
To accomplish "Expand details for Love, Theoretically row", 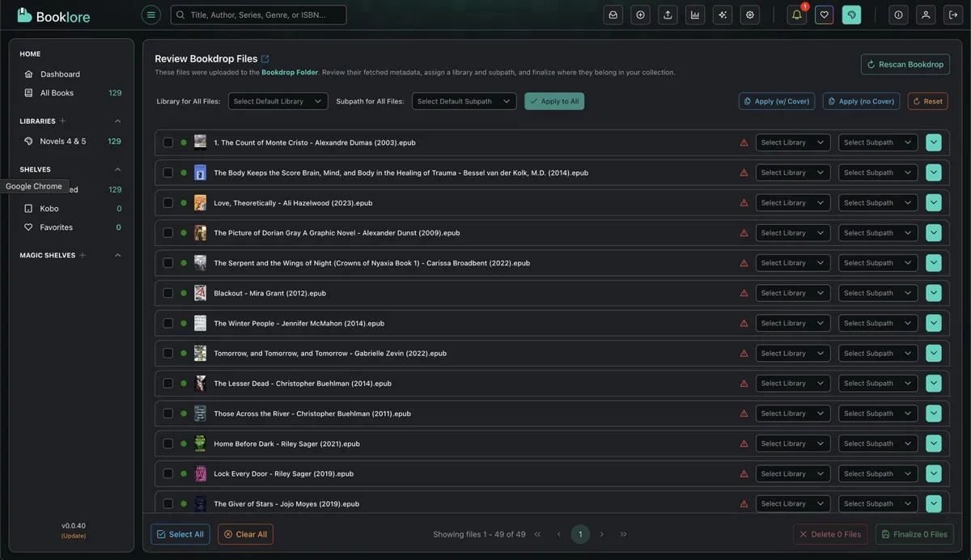I will [x=934, y=202].
